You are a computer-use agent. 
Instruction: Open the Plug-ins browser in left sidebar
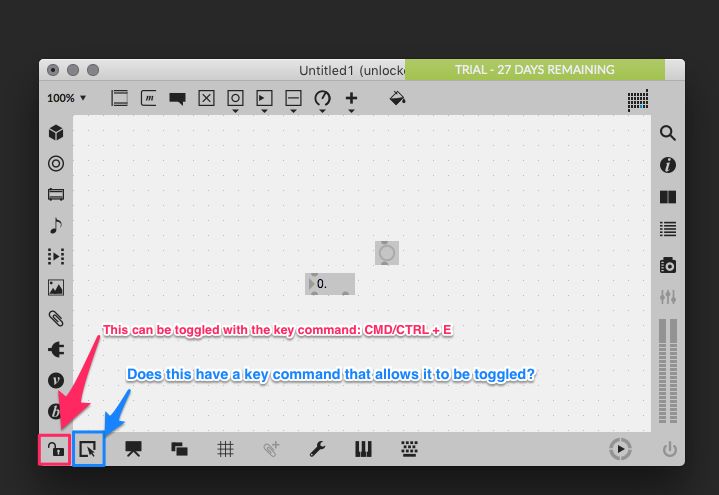click(56, 350)
